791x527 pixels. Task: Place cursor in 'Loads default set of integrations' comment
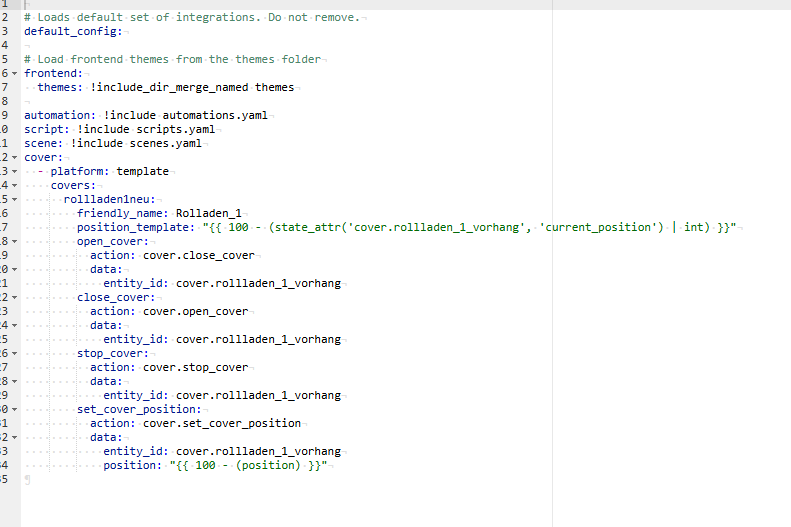click(192, 17)
